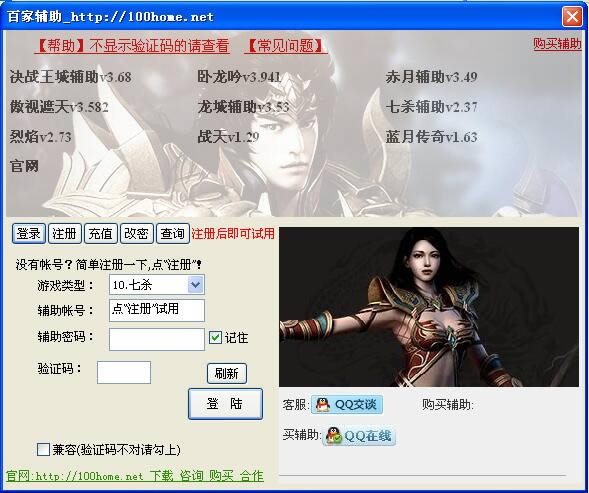Open the 改密 tab
This screenshot has width=589, height=493.
(136, 234)
